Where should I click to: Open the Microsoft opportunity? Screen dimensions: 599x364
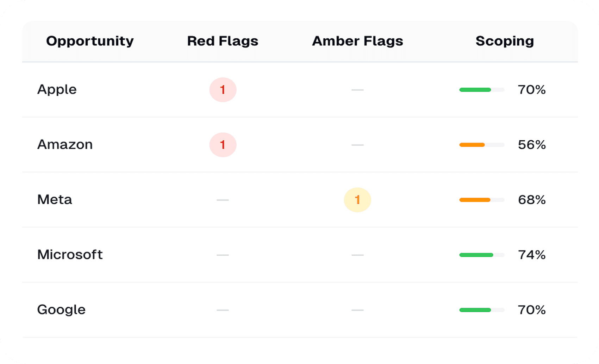70,255
